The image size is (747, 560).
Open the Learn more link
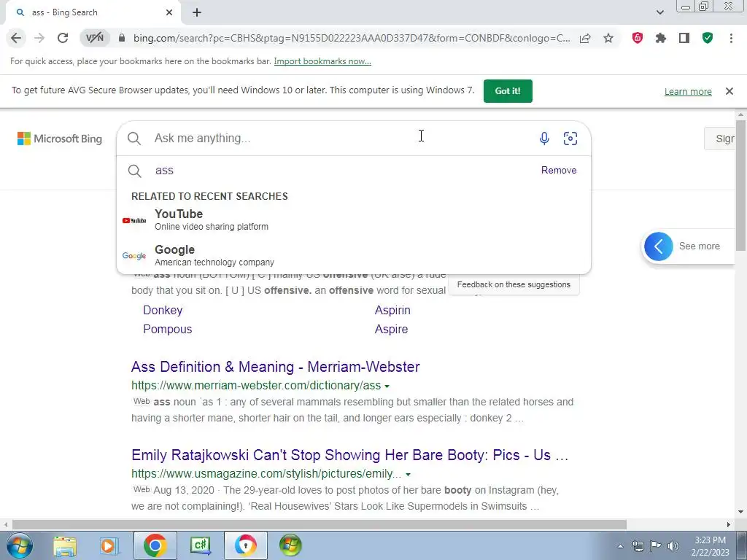tap(688, 91)
